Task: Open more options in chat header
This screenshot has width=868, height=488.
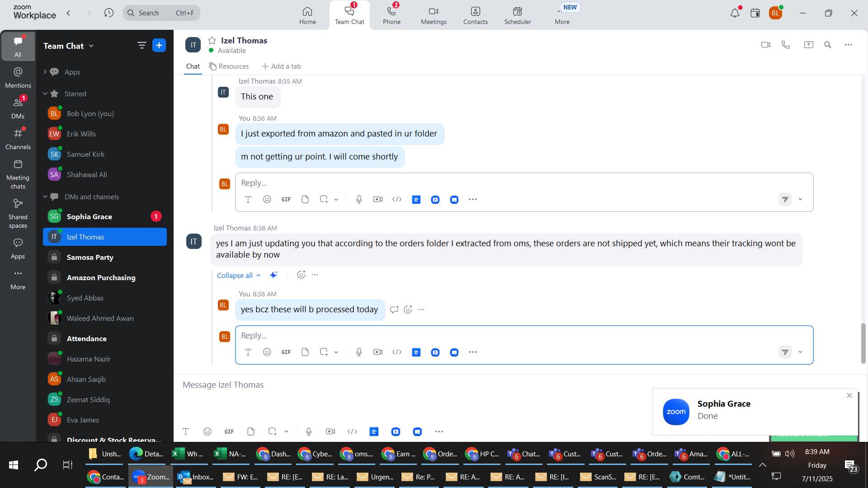Action: point(848,45)
